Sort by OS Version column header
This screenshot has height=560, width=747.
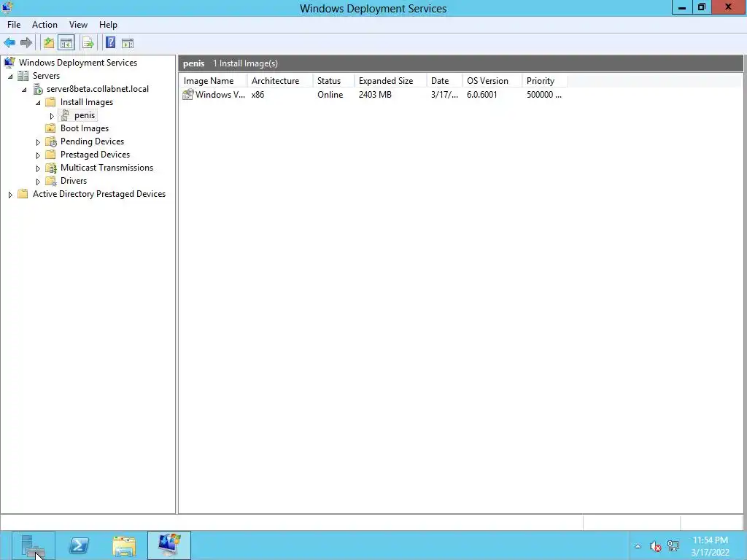[x=492, y=80]
